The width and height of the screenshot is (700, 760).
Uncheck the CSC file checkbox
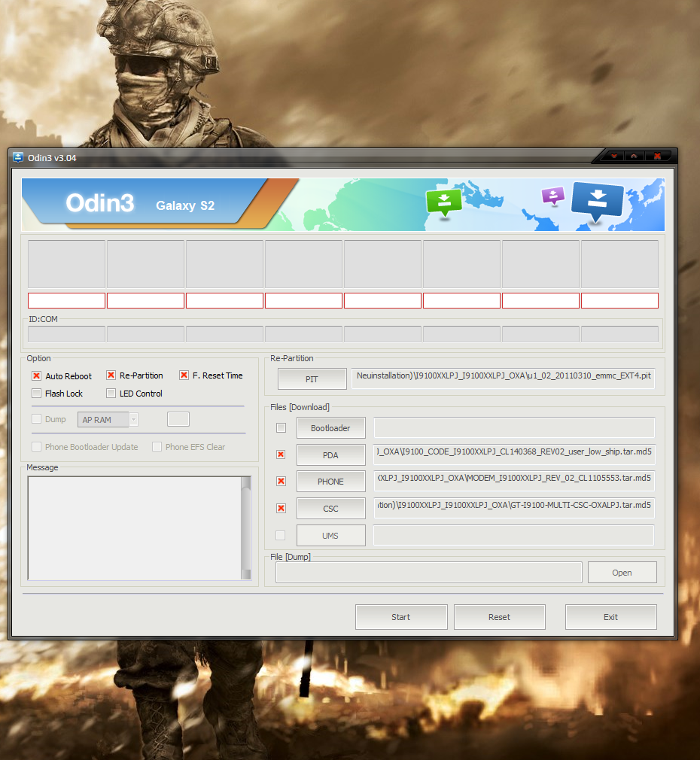coord(281,509)
